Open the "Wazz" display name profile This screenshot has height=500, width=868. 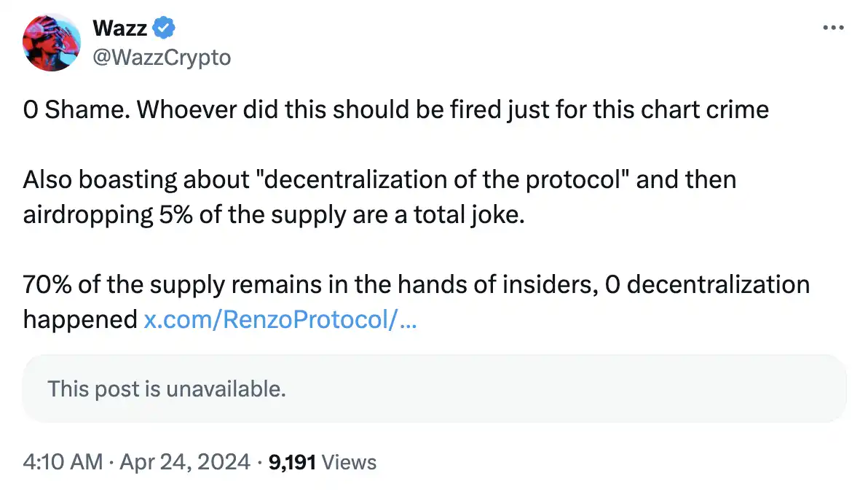120,28
